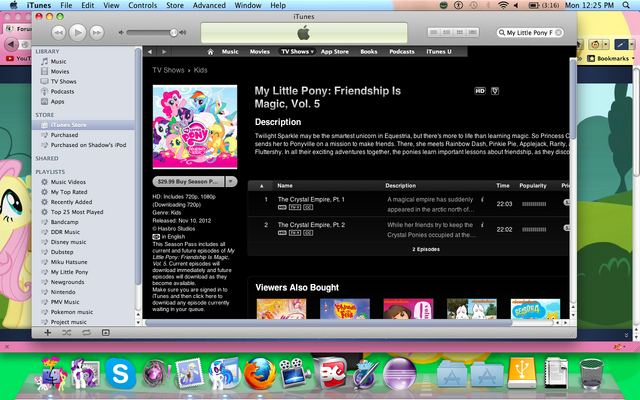Navigate back in the iTunes Store
Viewport: 640px width, 400px height.
(x=150, y=51)
